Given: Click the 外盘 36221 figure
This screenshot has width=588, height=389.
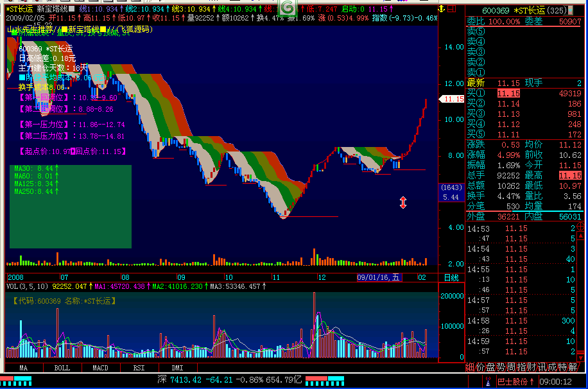Looking at the screenshot, I should pos(508,216).
